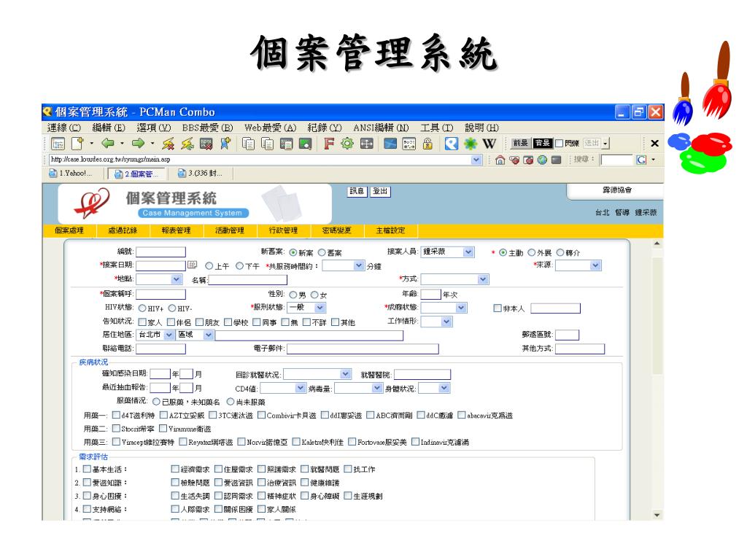The width and height of the screenshot is (747, 560).
Task: Open the 工具 (T) menu
Action: pos(437,128)
